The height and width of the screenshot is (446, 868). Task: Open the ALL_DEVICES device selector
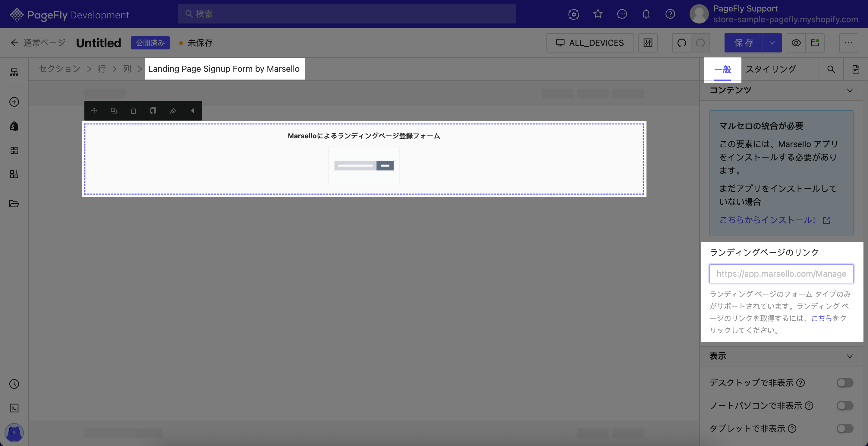click(590, 43)
